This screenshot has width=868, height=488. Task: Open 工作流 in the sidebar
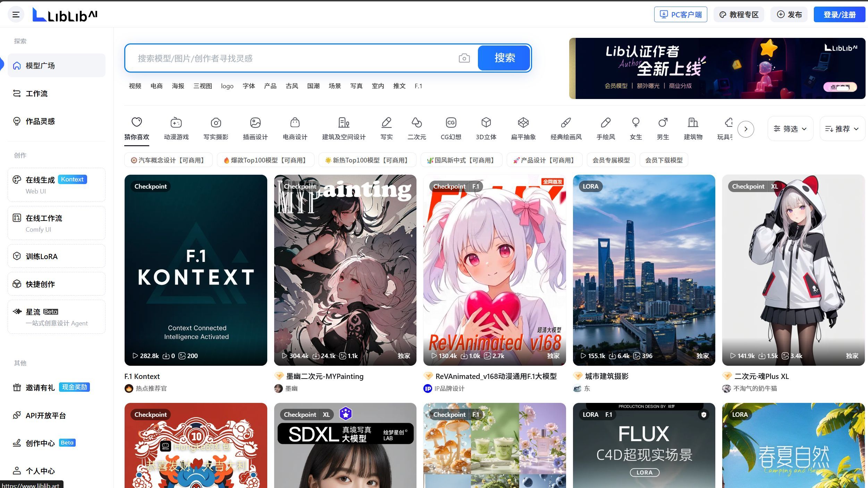(36, 93)
